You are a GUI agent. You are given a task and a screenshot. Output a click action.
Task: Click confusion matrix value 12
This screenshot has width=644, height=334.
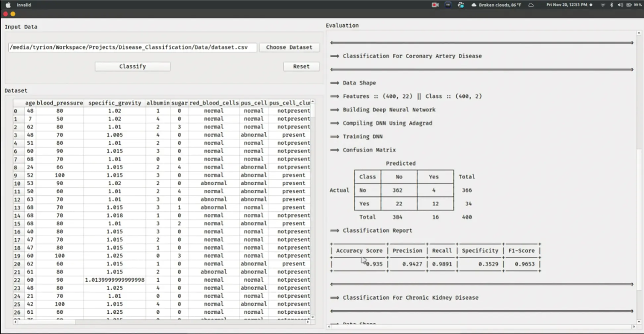[435, 204]
